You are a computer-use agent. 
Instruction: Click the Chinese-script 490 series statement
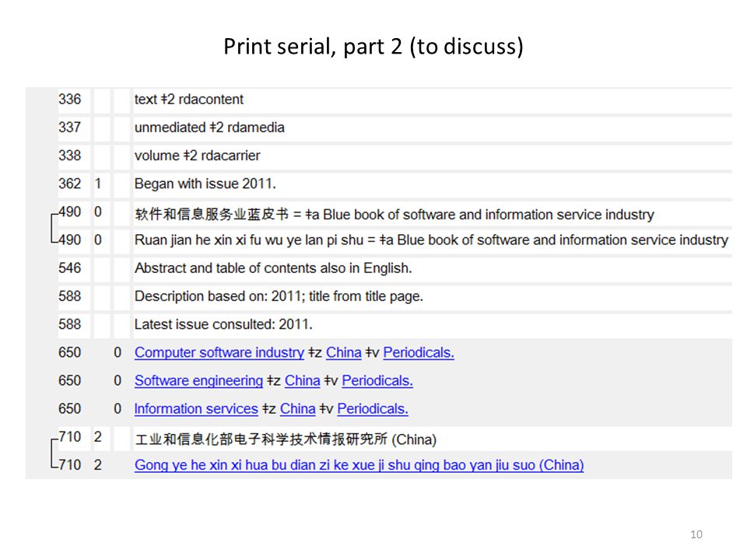395,215
